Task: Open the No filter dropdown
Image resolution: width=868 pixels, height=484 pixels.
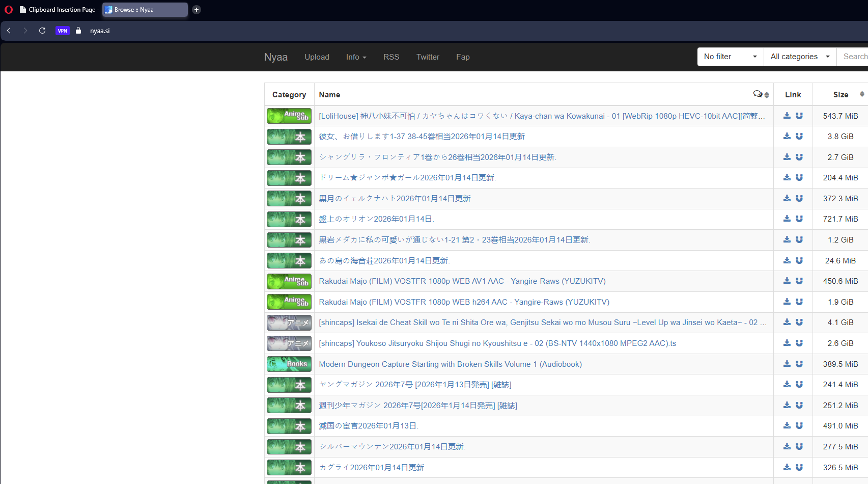Action: click(730, 57)
